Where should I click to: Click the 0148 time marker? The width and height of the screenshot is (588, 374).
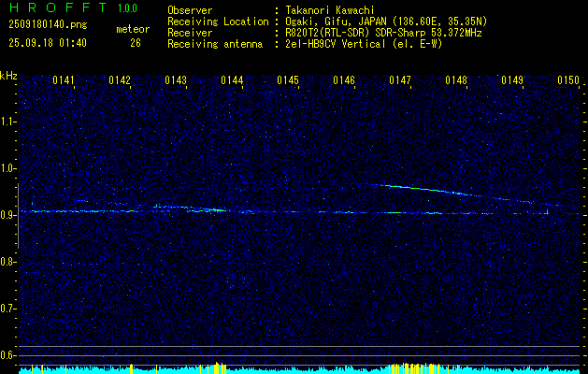pos(456,80)
